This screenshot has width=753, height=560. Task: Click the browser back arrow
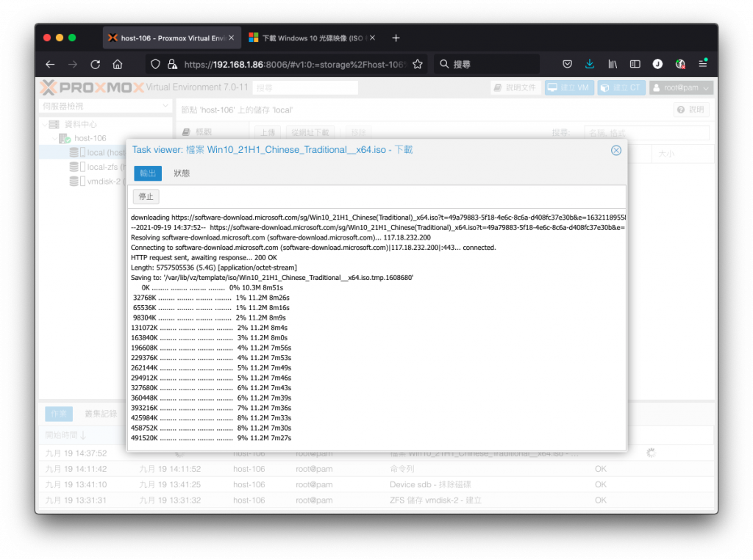[x=50, y=64]
